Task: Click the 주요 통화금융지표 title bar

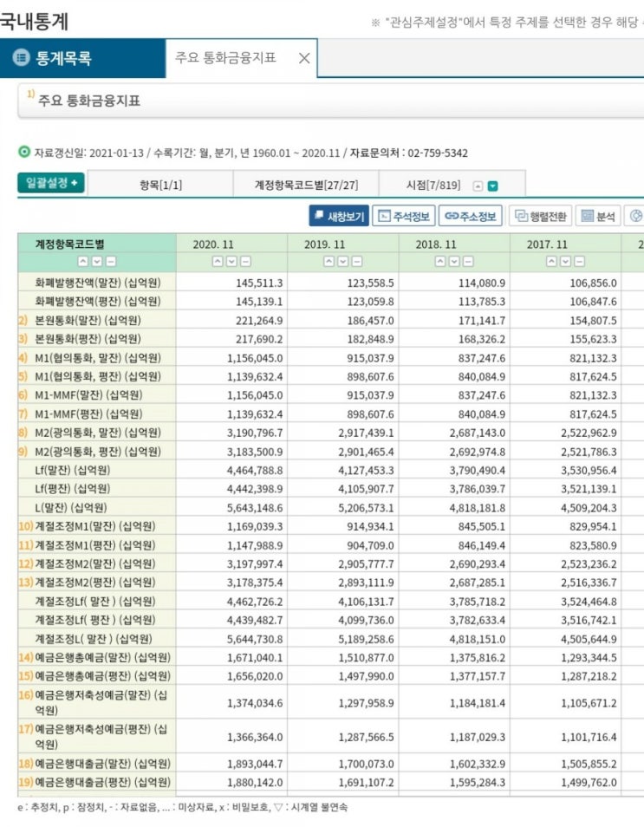Action: [331, 101]
